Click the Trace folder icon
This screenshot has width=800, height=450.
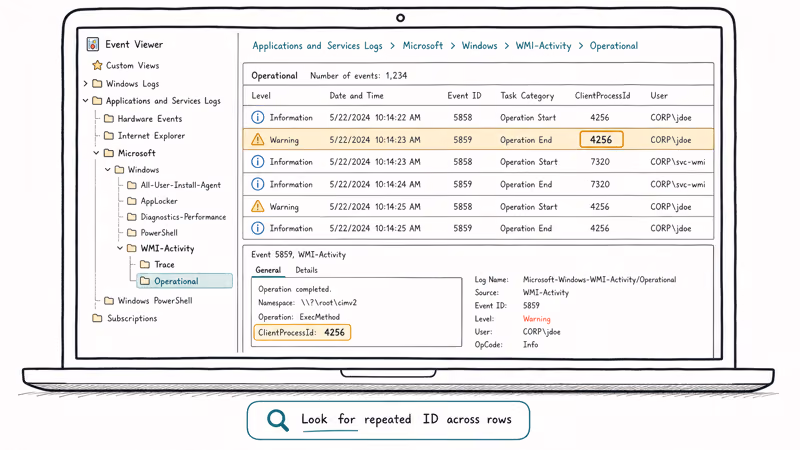click(145, 264)
